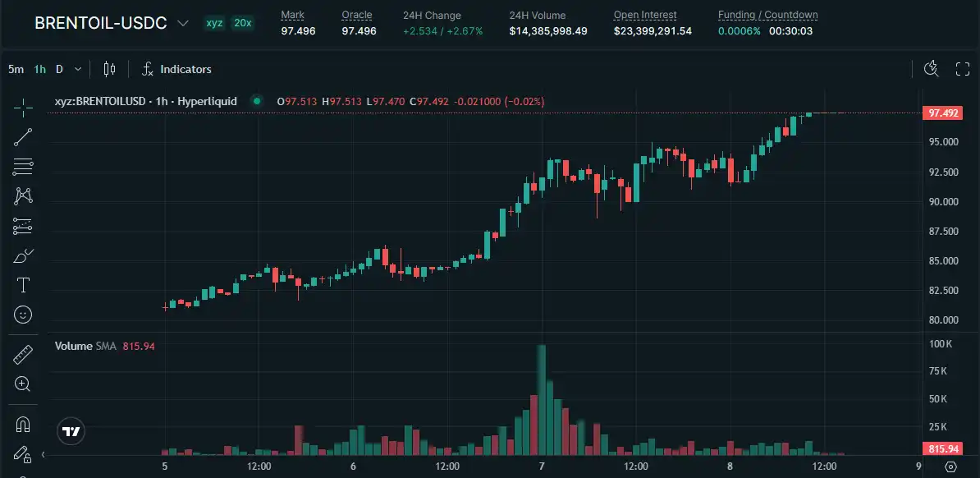
Task: Open the Fibonacci retracement tool
Action: (23, 167)
